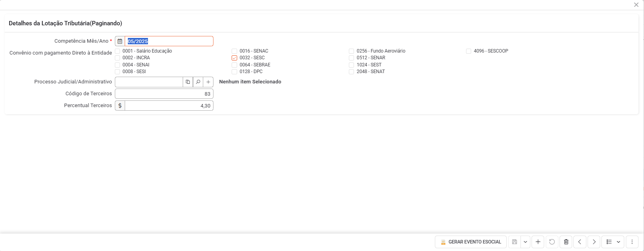Add a new Processo Judicial with plus icon
This screenshot has width=644, height=251.
pyautogui.click(x=208, y=82)
